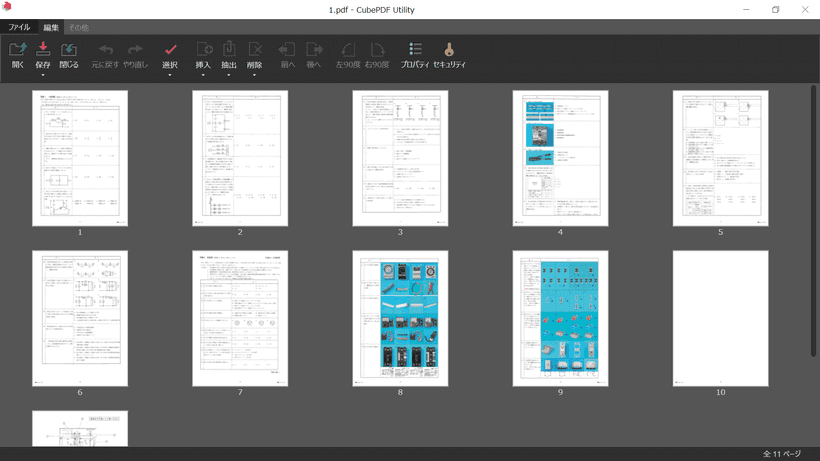Expand the 削除 dropdown arrow
820x461 pixels.
(255, 75)
